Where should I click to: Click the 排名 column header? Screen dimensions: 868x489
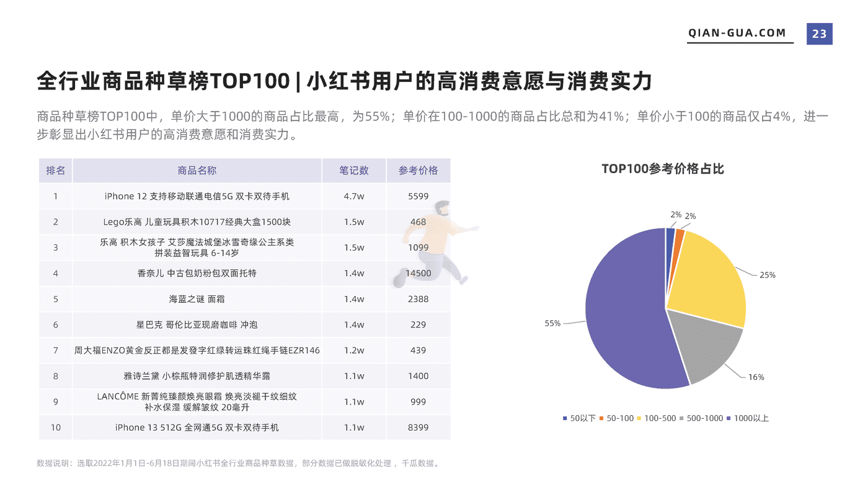55,171
